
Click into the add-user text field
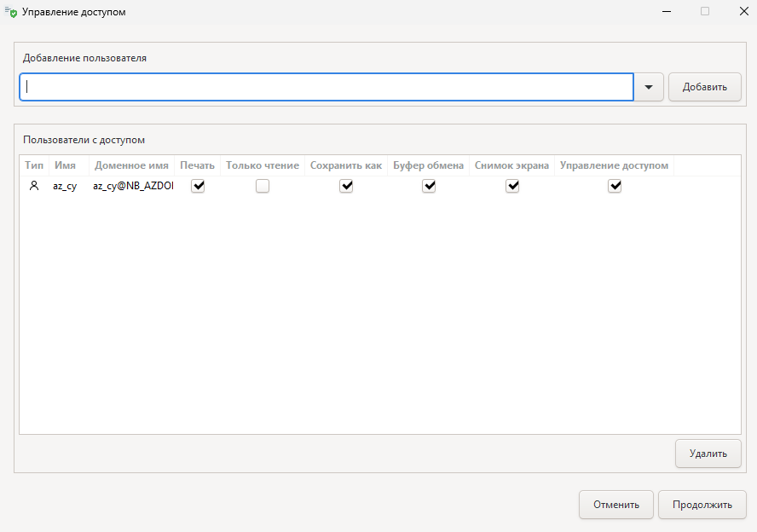[326, 87]
